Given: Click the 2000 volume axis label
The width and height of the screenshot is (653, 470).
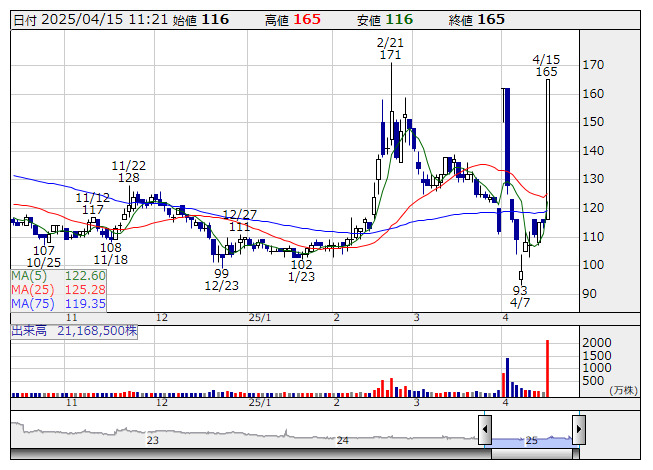Looking at the screenshot, I should click(x=597, y=343).
